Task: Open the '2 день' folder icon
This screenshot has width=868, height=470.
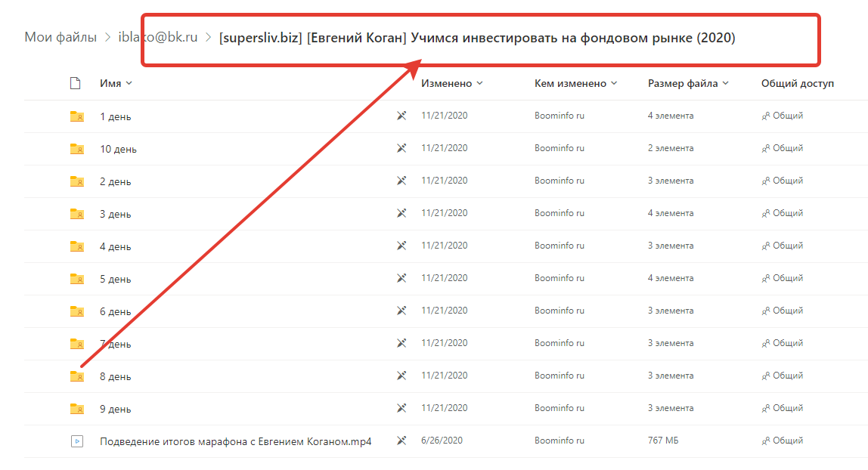Action: [x=77, y=181]
